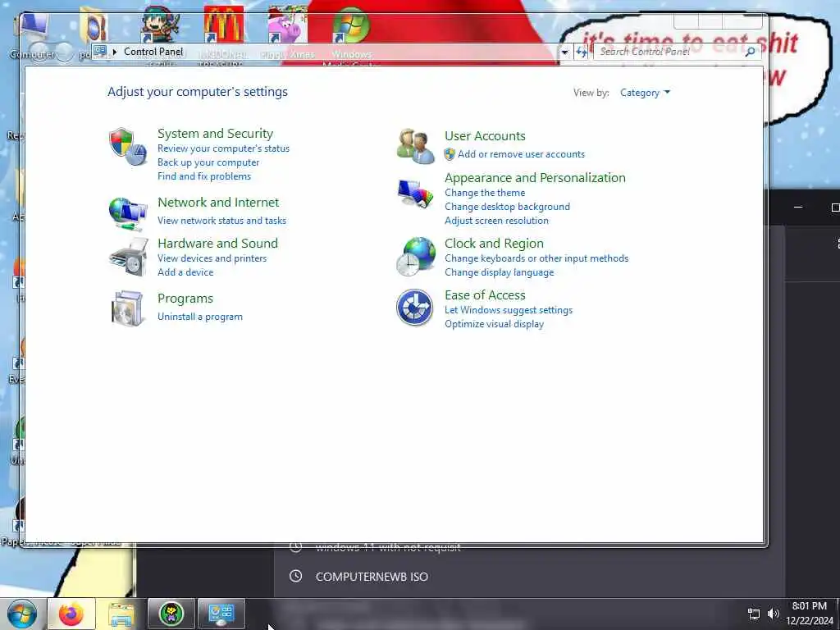Click View network status and tasks
The width and height of the screenshot is (840, 630).
tap(221, 220)
